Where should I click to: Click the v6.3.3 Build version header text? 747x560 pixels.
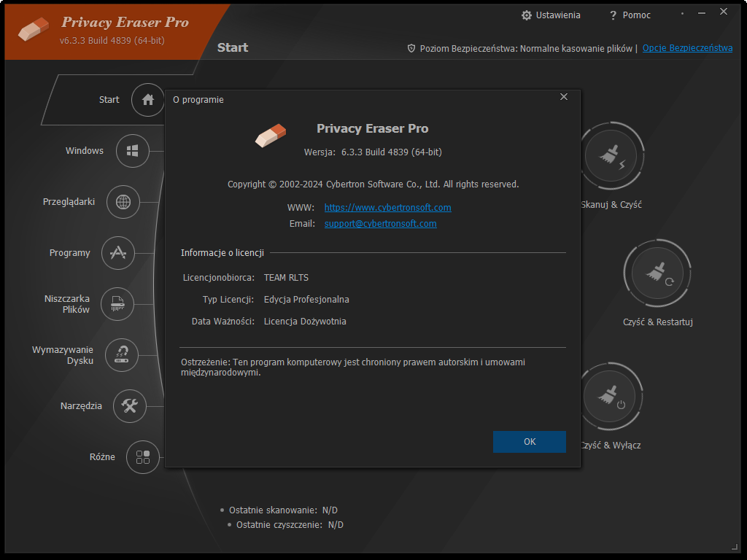(x=112, y=41)
